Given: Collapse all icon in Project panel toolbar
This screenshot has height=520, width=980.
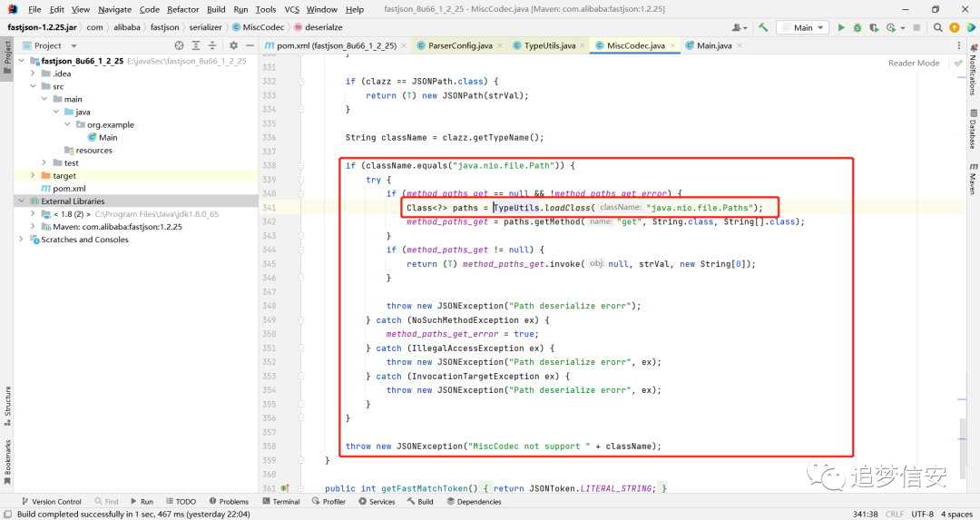Looking at the screenshot, I should [x=212, y=45].
